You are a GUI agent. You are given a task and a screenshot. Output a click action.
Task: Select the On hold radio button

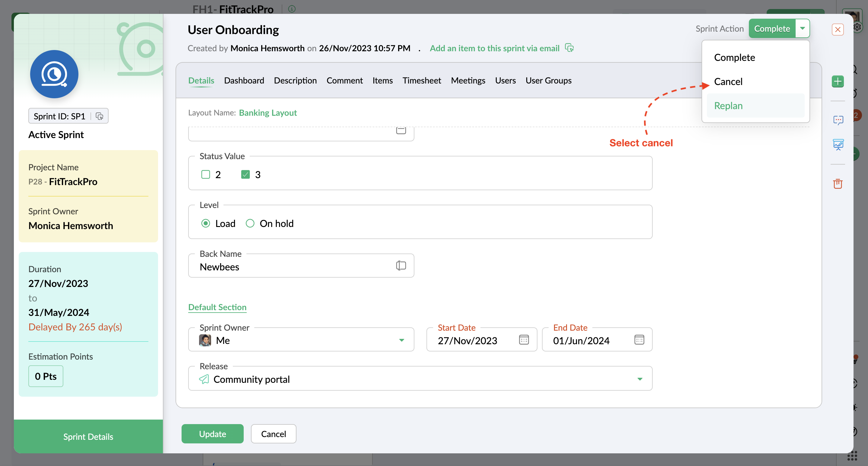tap(250, 223)
